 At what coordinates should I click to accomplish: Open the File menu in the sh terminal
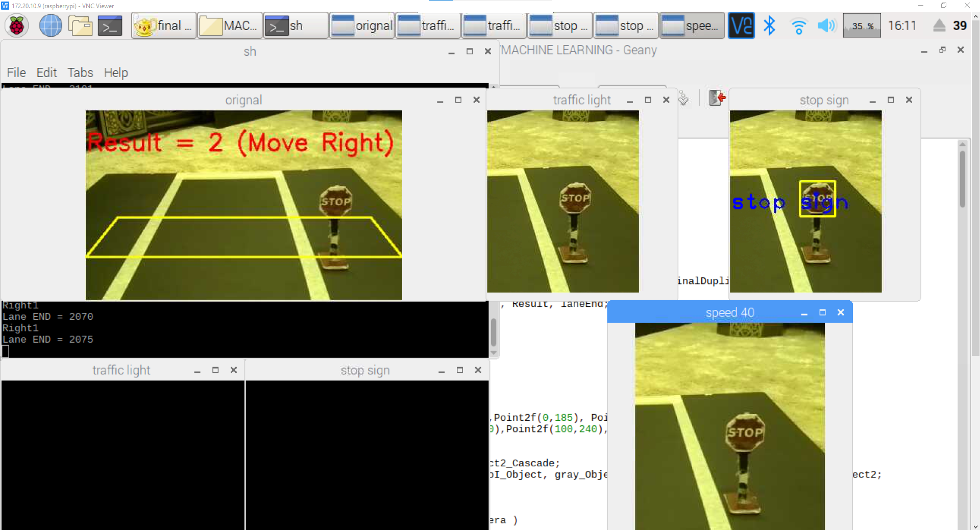[16, 73]
